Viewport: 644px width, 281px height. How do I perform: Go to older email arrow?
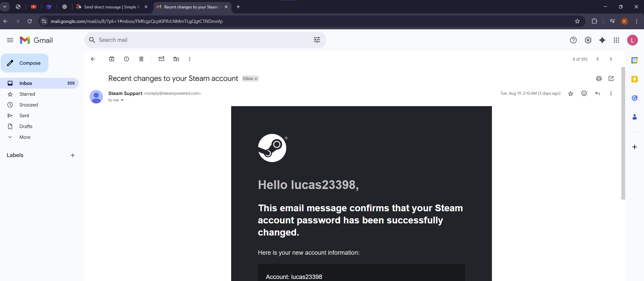click(611, 59)
